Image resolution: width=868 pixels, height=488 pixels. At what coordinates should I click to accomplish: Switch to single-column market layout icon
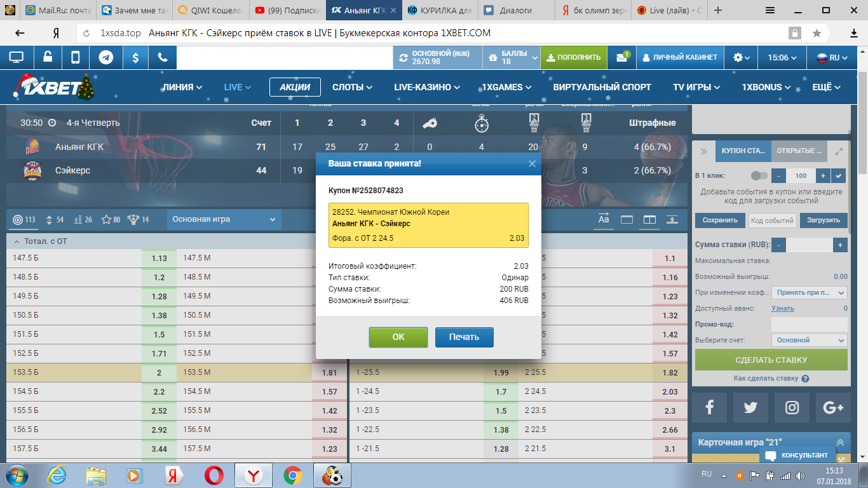click(627, 220)
